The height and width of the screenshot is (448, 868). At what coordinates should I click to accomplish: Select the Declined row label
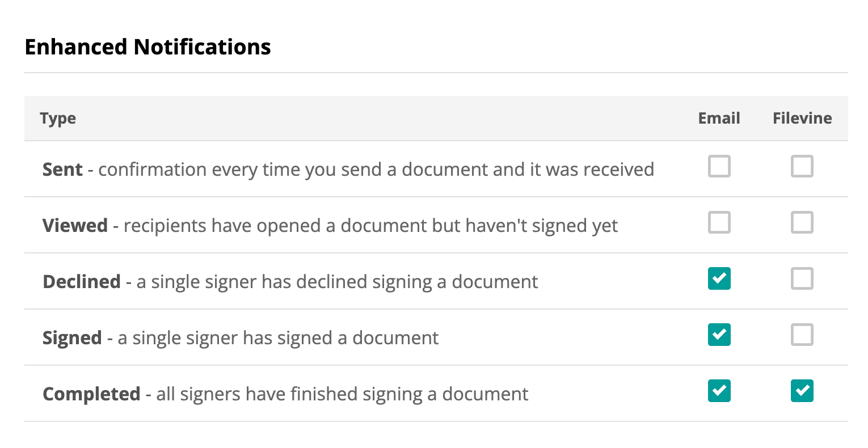point(82,281)
